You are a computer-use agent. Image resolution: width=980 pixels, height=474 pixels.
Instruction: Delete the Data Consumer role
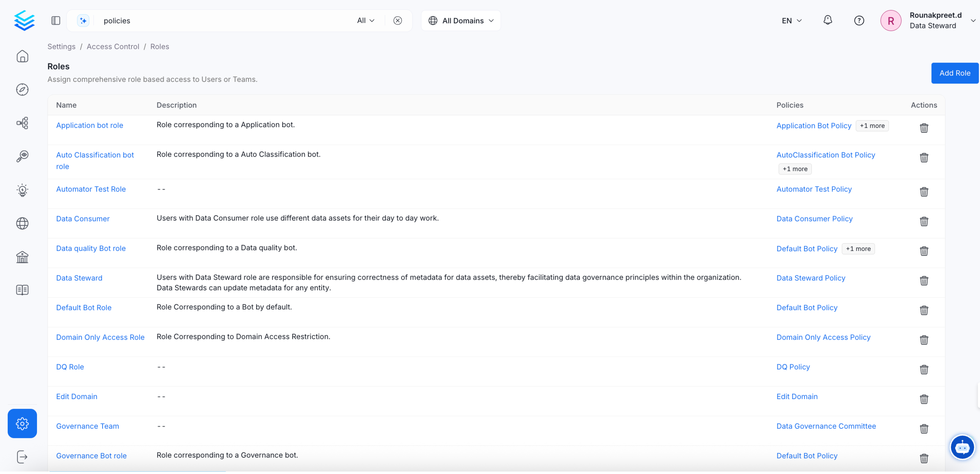point(924,222)
